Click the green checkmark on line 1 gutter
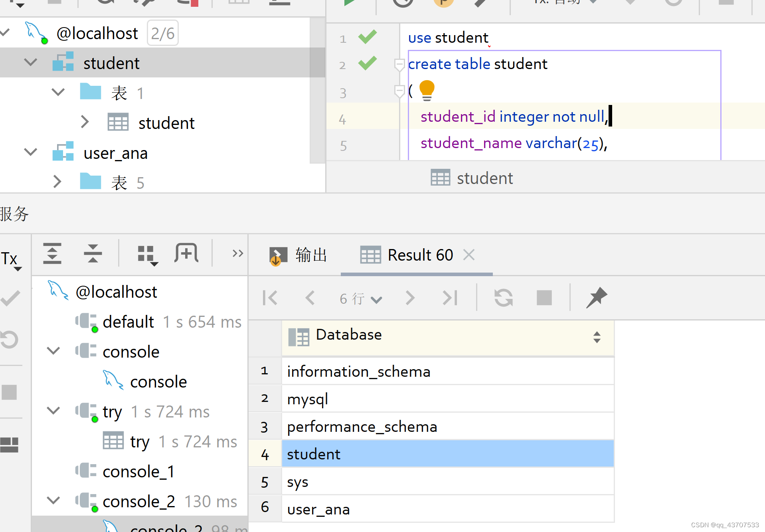This screenshot has height=532, width=765. coord(368,37)
